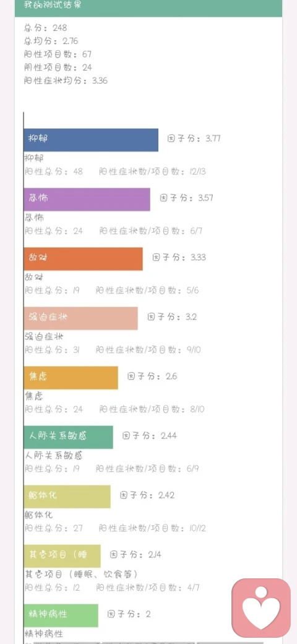The width and height of the screenshot is (297, 644).
Task: Select the purple 恐怖 bar
Action: tap(87, 199)
